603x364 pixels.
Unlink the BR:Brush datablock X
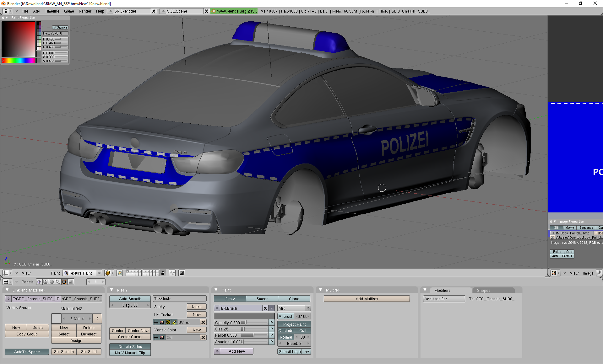265,308
